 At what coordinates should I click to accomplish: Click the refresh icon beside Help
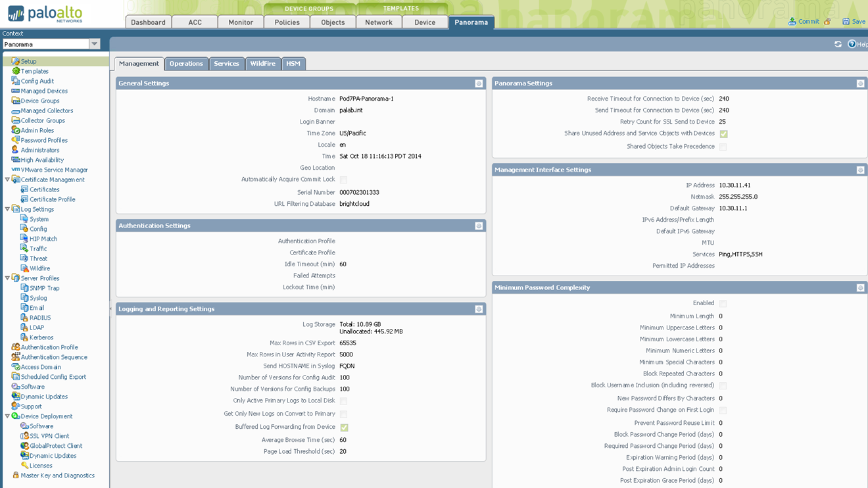pyautogui.click(x=838, y=44)
